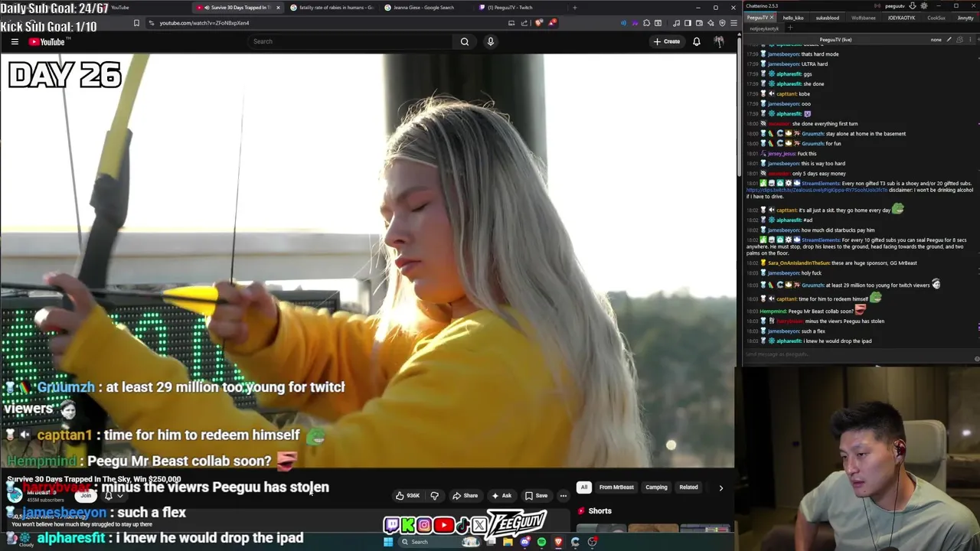Open peeguutv account switcher in Chatterino
The image size is (980, 551).
pyautogui.click(x=895, y=6)
